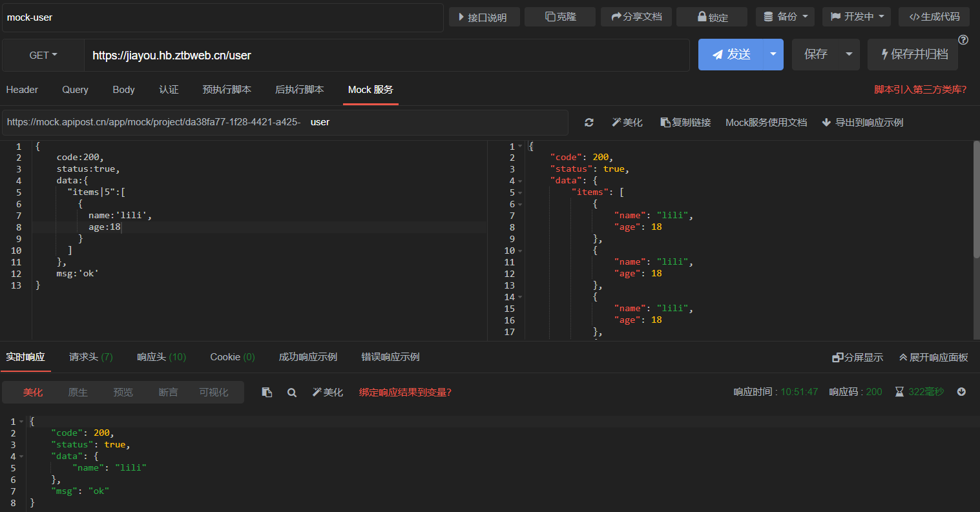Image resolution: width=980 pixels, height=512 pixels.
Task: Open the 响应头 (10) tab
Action: 162,357
